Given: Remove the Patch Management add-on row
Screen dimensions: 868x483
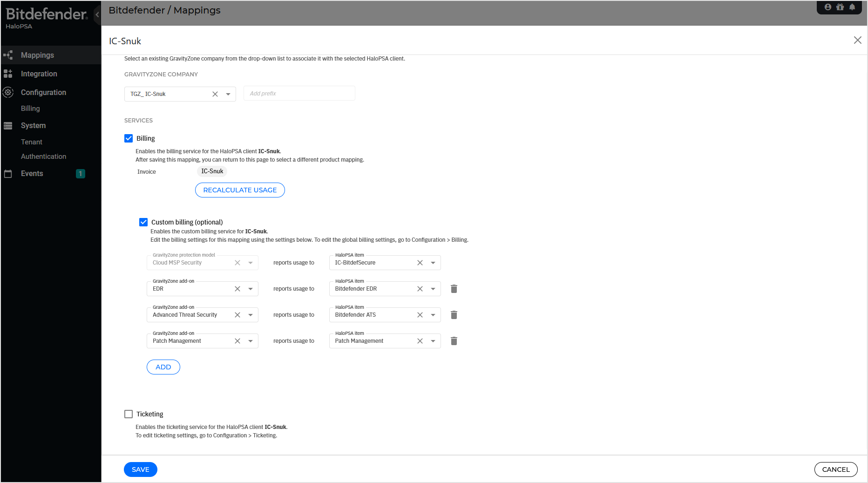Looking at the screenshot, I should 454,341.
